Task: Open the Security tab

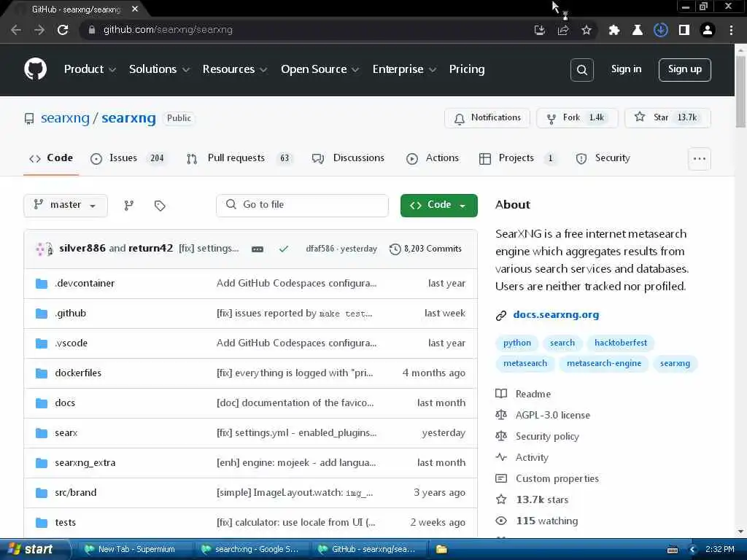Action: [603, 158]
